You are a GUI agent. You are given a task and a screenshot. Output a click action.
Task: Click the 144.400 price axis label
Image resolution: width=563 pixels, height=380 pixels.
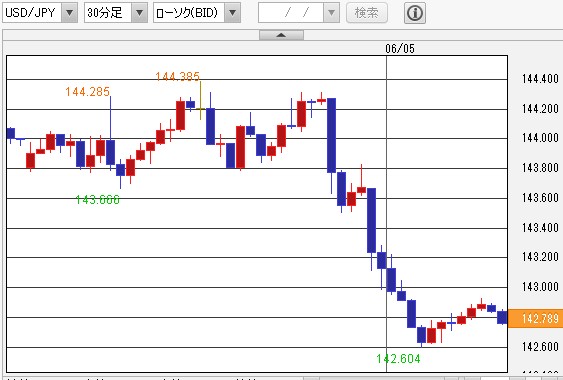[x=540, y=79]
